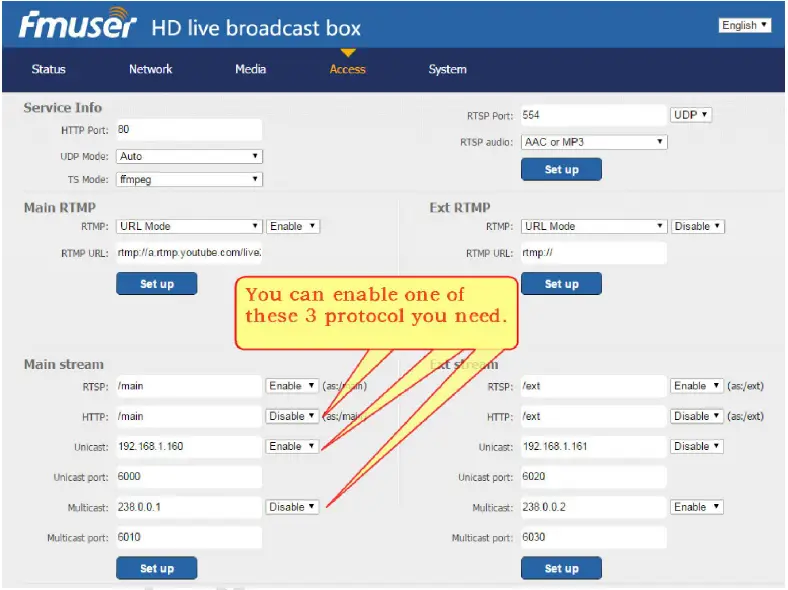Click the "Main RTMP" heading
This screenshot has height=590, width=788.
[x=60, y=208]
